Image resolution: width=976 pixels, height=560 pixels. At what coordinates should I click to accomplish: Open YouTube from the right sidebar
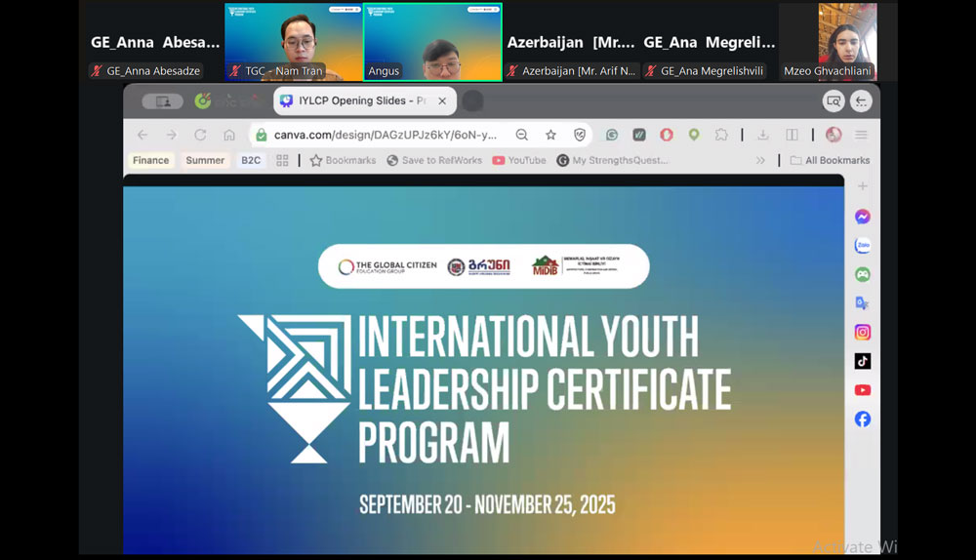(863, 390)
